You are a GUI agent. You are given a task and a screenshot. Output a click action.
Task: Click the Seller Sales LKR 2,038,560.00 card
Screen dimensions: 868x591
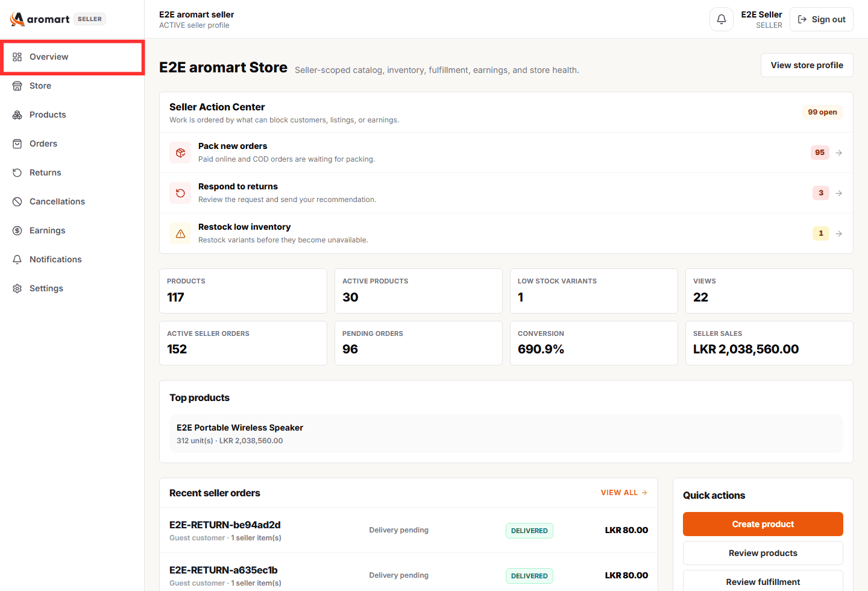(769, 343)
